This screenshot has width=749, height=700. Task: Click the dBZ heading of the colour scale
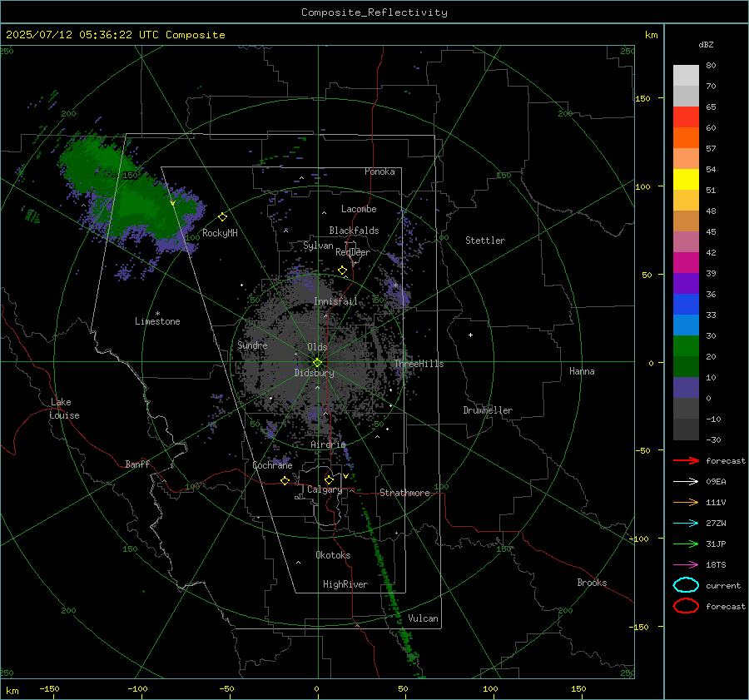pyautogui.click(x=706, y=44)
